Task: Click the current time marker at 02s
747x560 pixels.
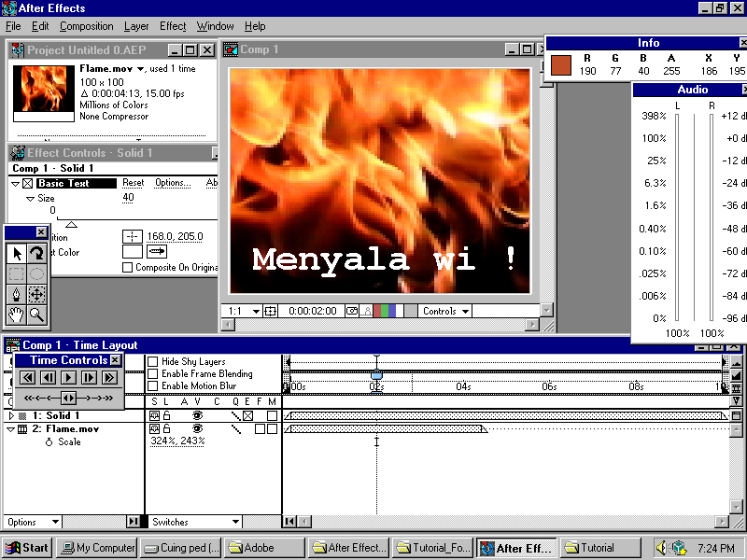Action: [x=376, y=376]
